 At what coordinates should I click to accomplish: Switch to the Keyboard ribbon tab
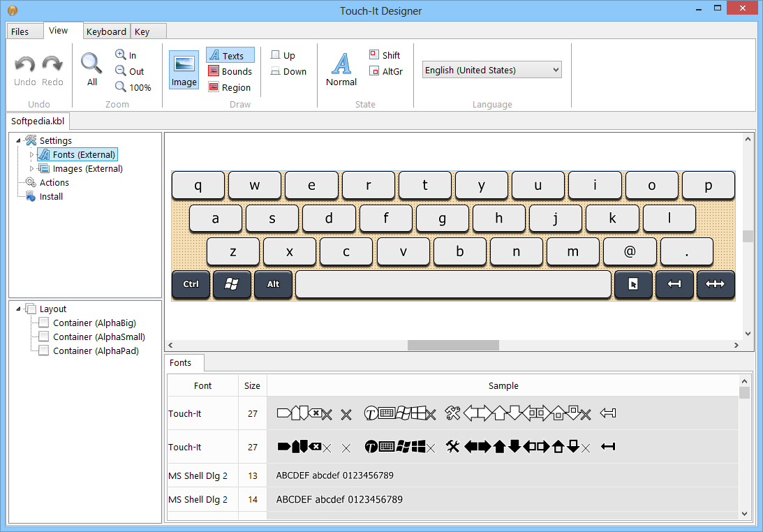point(106,31)
